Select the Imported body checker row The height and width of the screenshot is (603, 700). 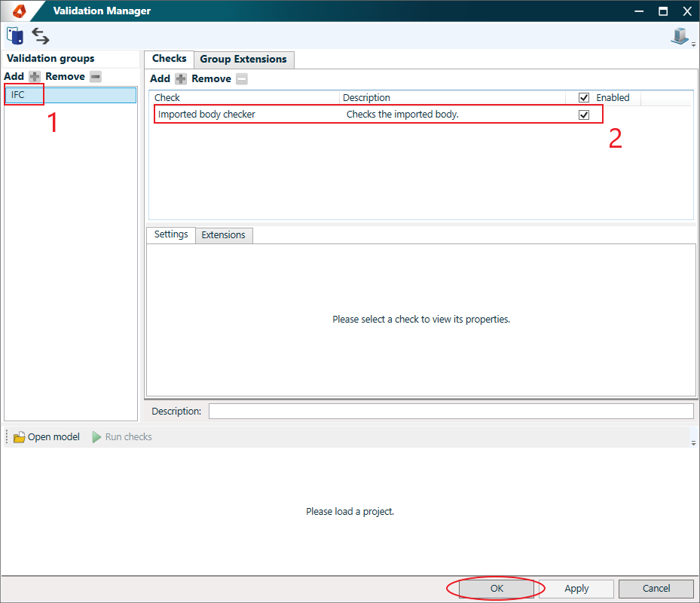378,115
